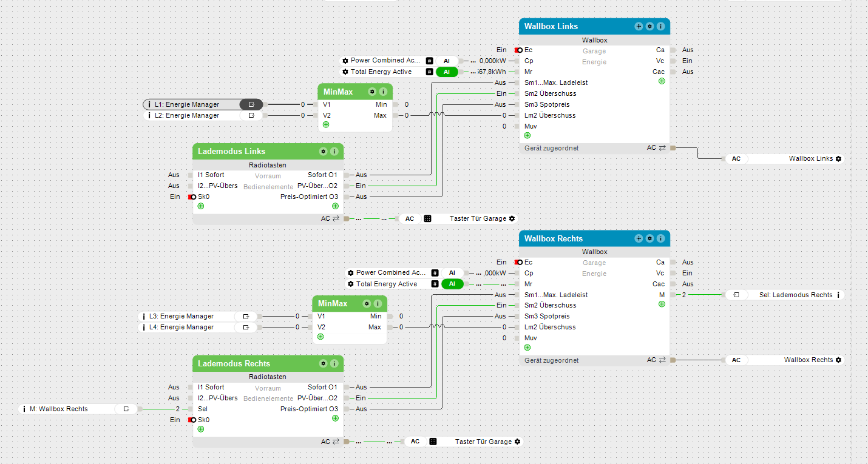Click the info icon on L1: Energie Manager
Viewport: 868px width, 464px height.
[149, 104]
